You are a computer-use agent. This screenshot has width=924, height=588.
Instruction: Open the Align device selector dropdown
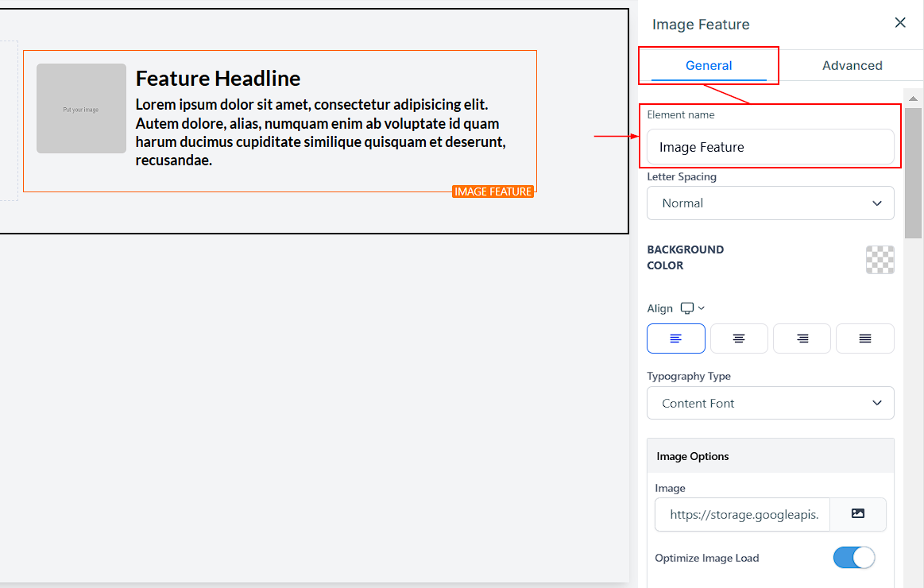point(693,308)
